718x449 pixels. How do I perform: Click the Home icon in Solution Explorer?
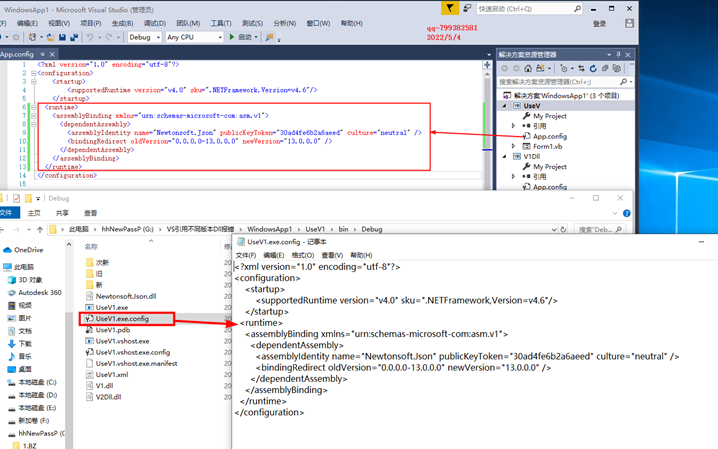click(528, 68)
